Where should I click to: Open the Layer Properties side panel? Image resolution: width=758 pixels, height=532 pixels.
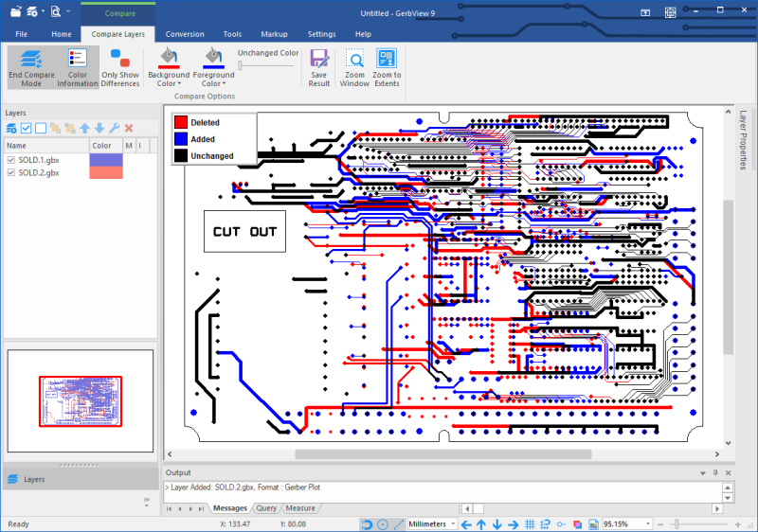pyautogui.click(x=744, y=140)
